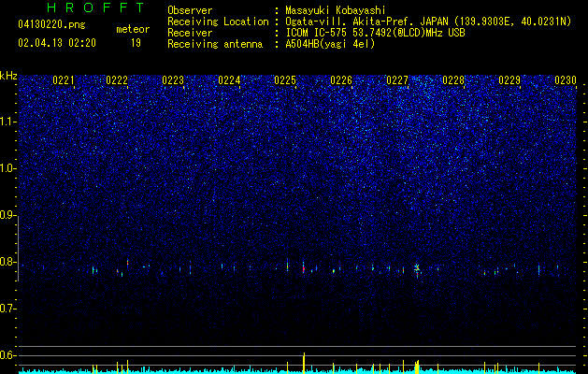Click the 0228 time marker

[453, 80]
